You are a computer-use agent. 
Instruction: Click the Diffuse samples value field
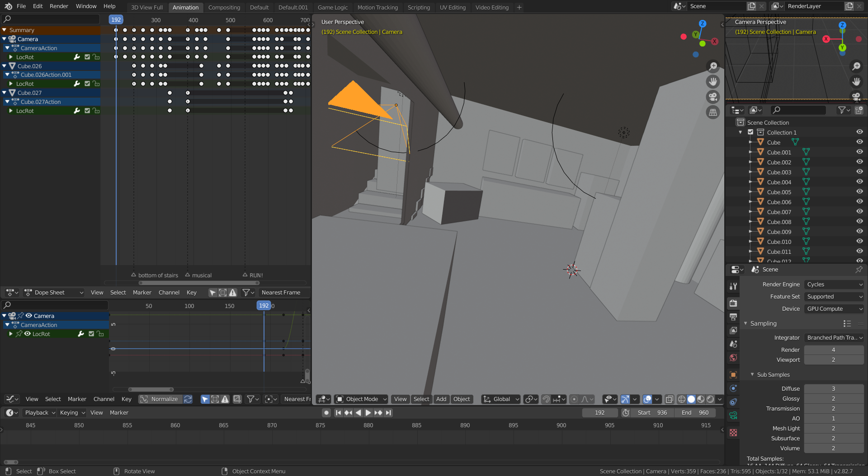click(x=834, y=389)
